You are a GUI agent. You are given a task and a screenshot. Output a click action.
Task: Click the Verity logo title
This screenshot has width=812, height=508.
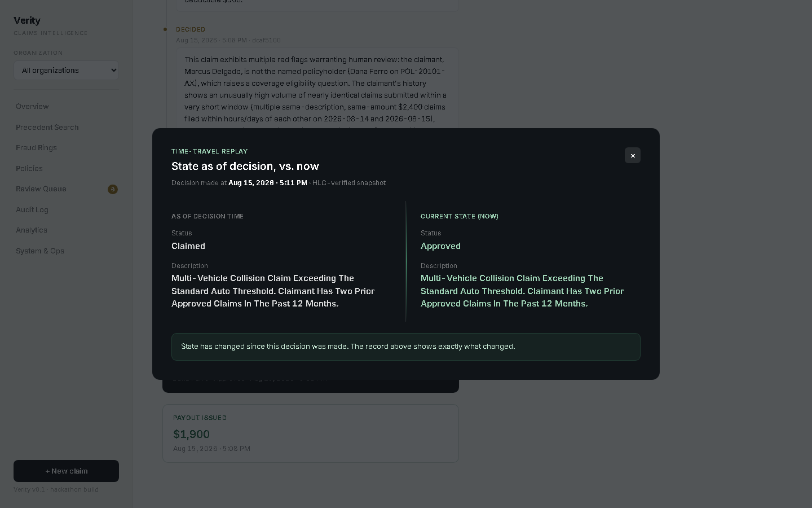[27, 20]
